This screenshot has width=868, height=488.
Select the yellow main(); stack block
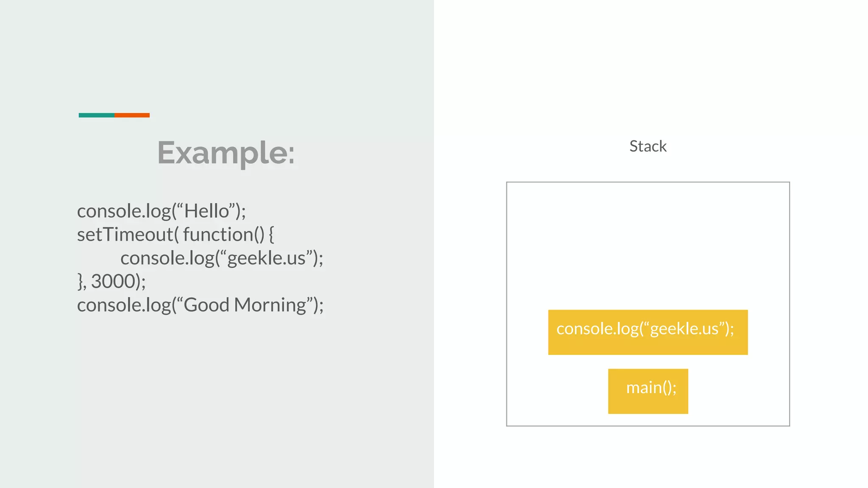tap(648, 391)
